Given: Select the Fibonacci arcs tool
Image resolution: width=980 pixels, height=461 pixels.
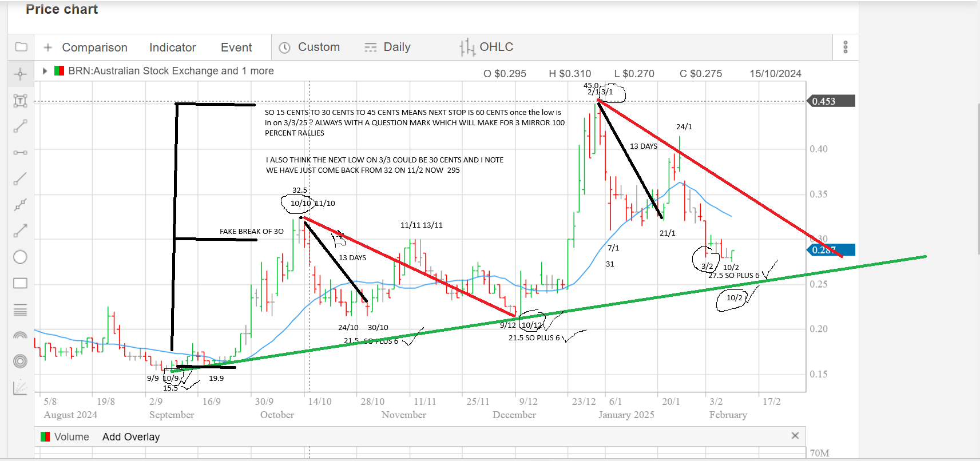Looking at the screenshot, I should [20, 335].
